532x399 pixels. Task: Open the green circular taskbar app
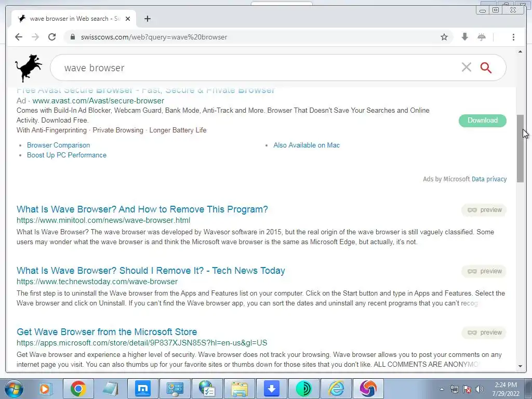303,389
